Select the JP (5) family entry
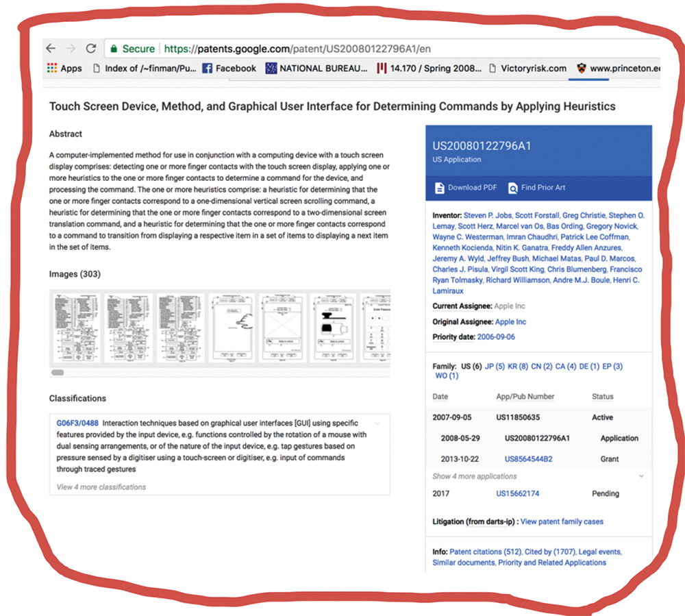Screen dimensions: 685x616 495,366
